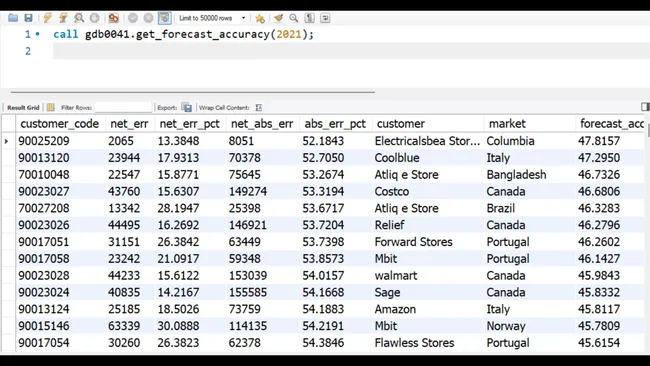Screen dimensions: 650x366
Task: Select cell Flawless Stores
Action: tap(414, 343)
